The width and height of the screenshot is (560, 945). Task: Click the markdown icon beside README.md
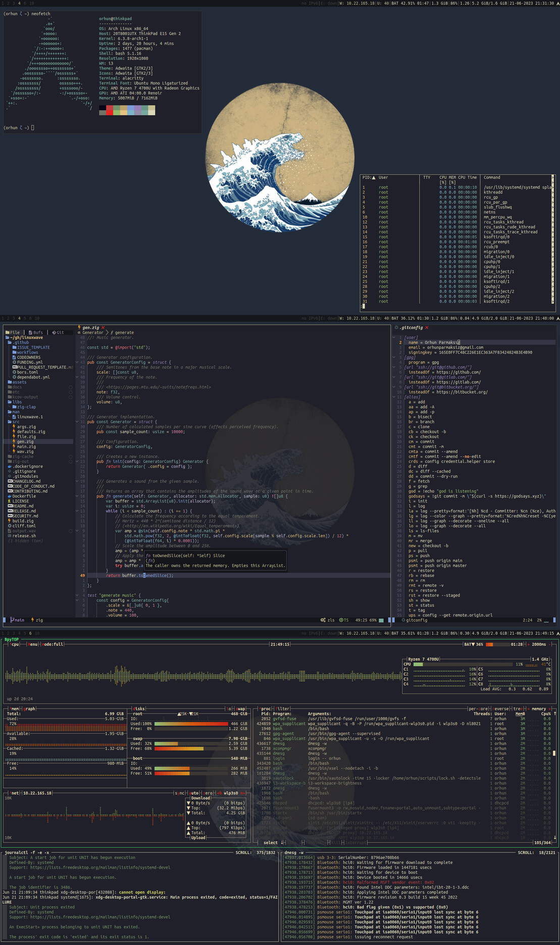click(x=10, y=506)
